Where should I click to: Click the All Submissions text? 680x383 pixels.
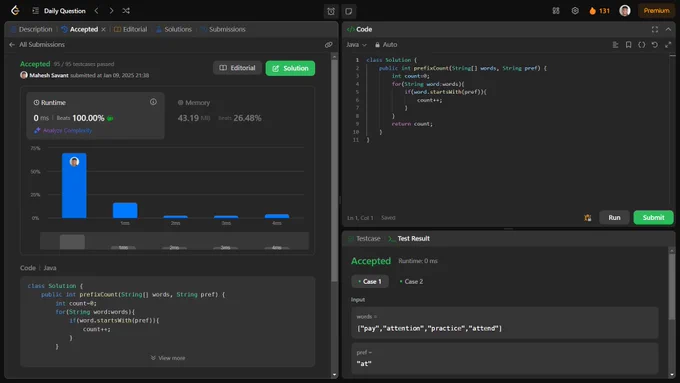(x=42, y=45)
